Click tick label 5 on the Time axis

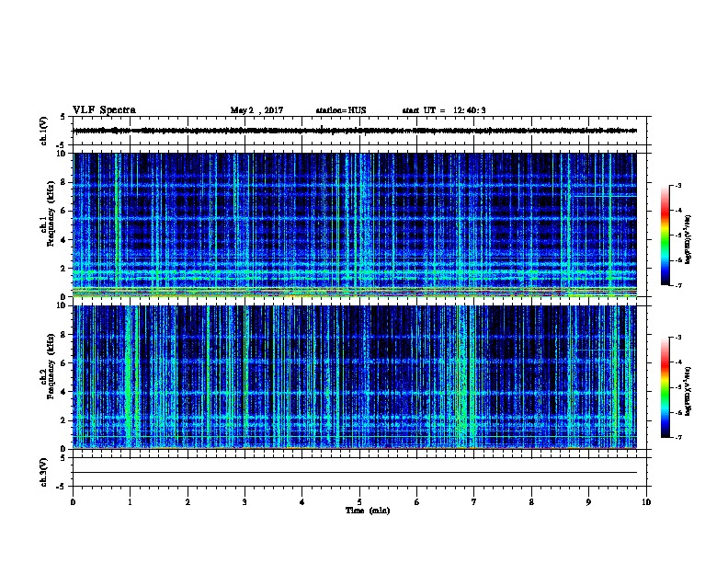tap(359, 502)
